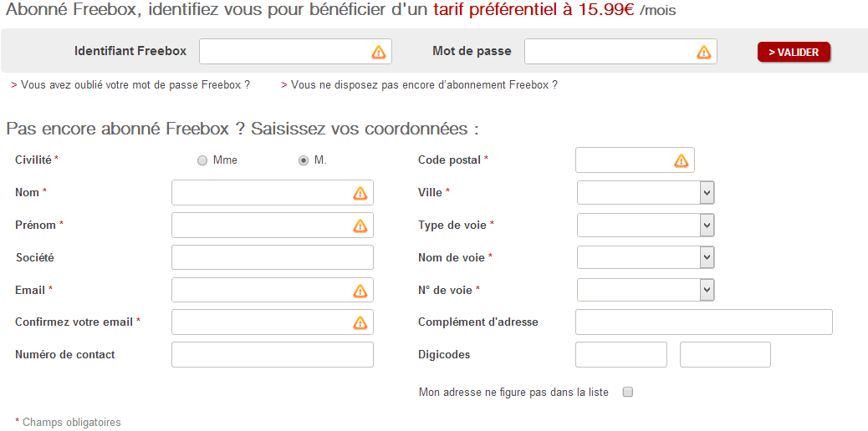Focus the Société input field
Image resolution: width=868 pixels, height=431 pixels.
click(x=272, y=257)
